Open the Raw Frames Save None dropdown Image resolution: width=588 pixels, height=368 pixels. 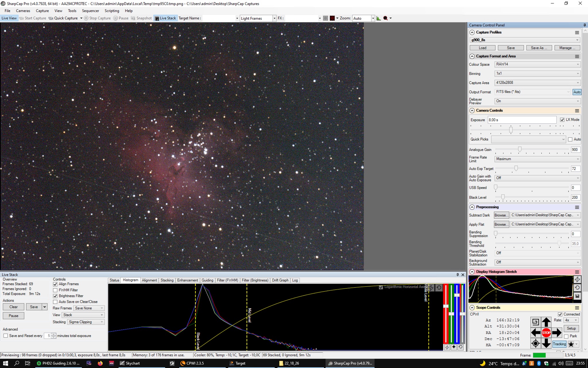click(x=89, y=308)
